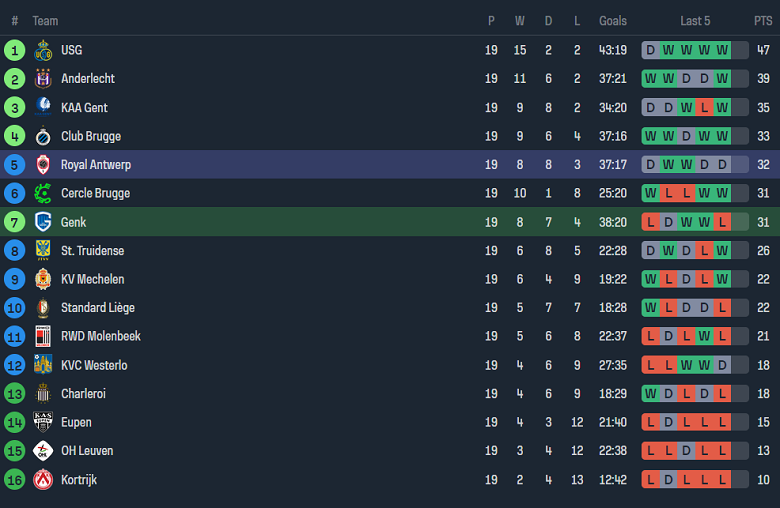Sort table by PTS column header
The image size is (780, 508).
point(763,21)
